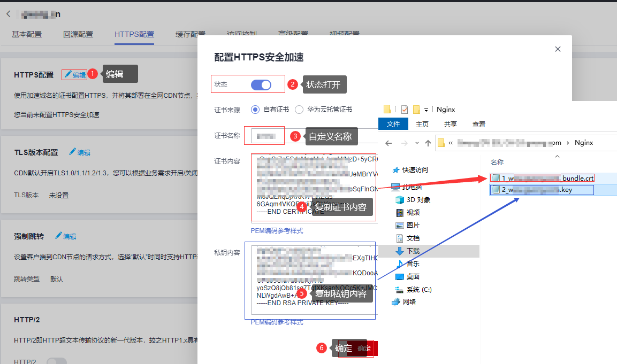Click the Explorer back navigation arrow
Screen dimensions: 617x364
point(389,143)
